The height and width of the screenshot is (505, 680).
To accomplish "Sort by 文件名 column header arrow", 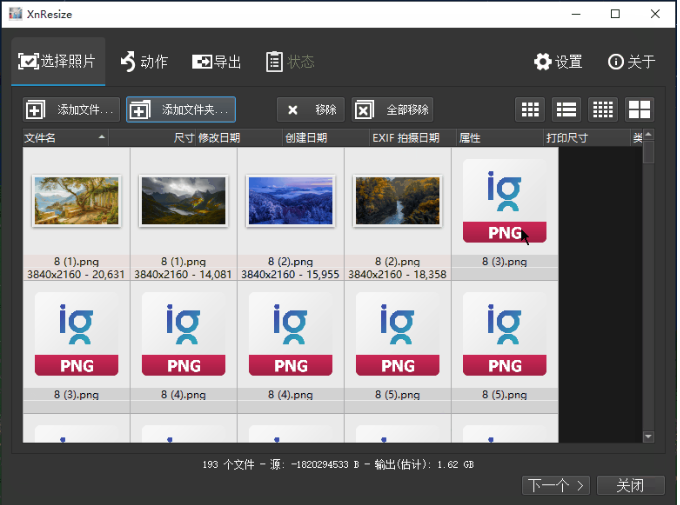I will pos(101,137).
